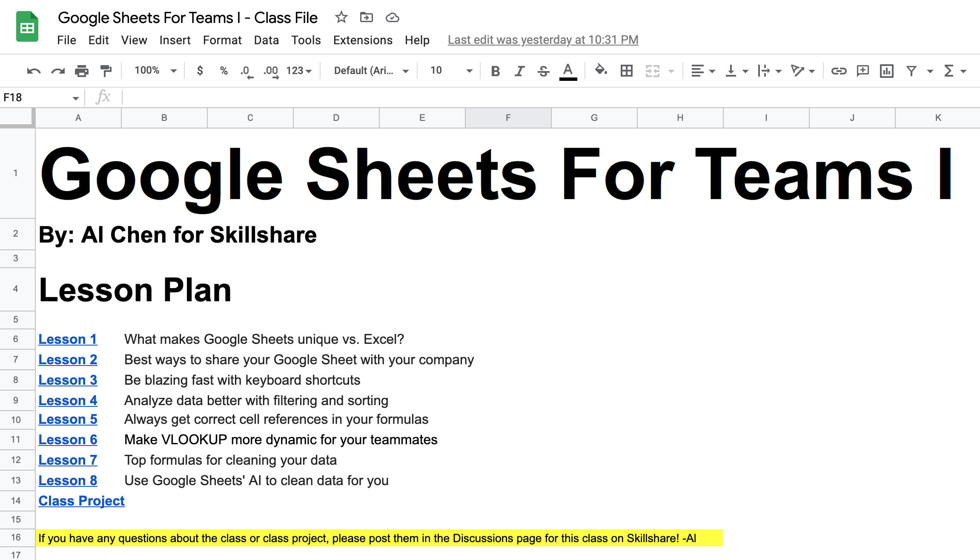The image size is (980, 560).
Task: Open the File menu
Action: (x=66, y=40)
